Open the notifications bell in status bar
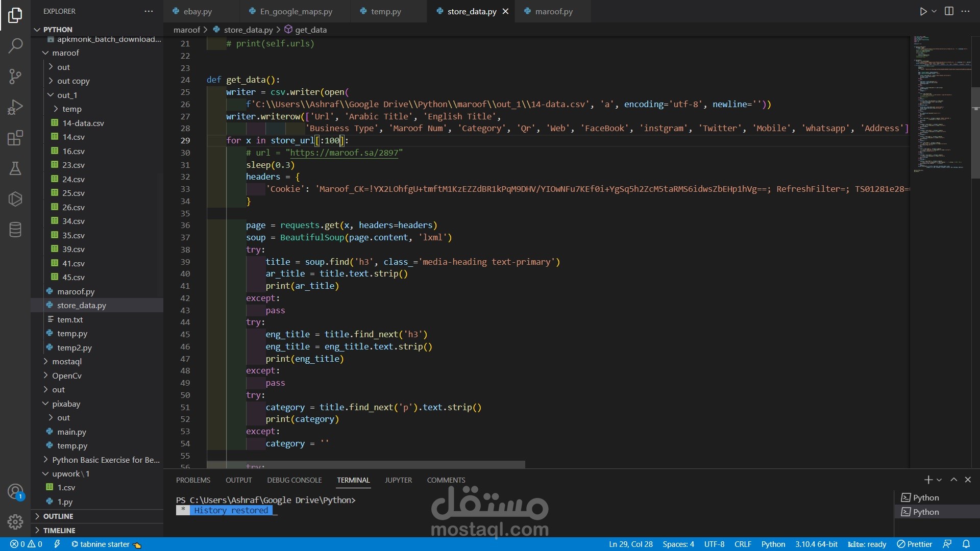The width and height of the screenshot is (980, 551). pos(966,544)
